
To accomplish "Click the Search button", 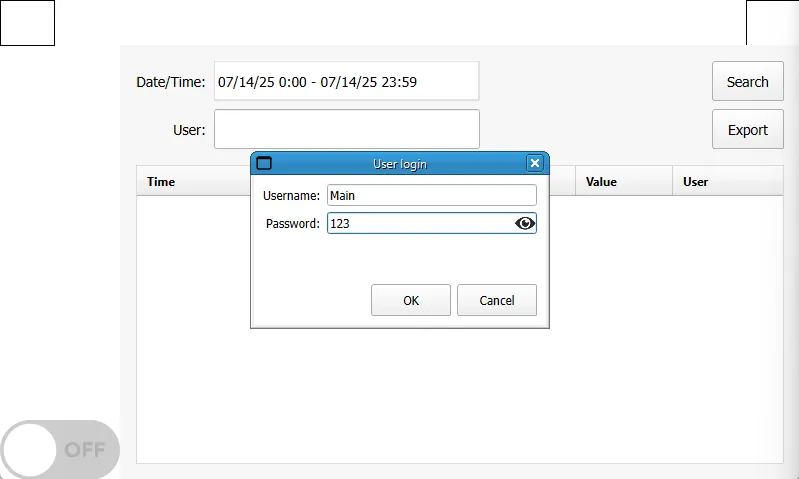I will pyautogui.click(x=747, y=82).
